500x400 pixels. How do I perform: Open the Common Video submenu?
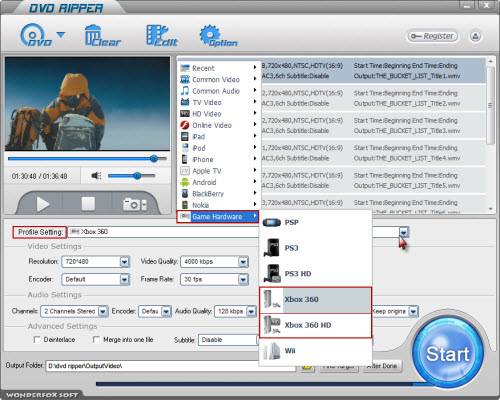tap(218, 79)
